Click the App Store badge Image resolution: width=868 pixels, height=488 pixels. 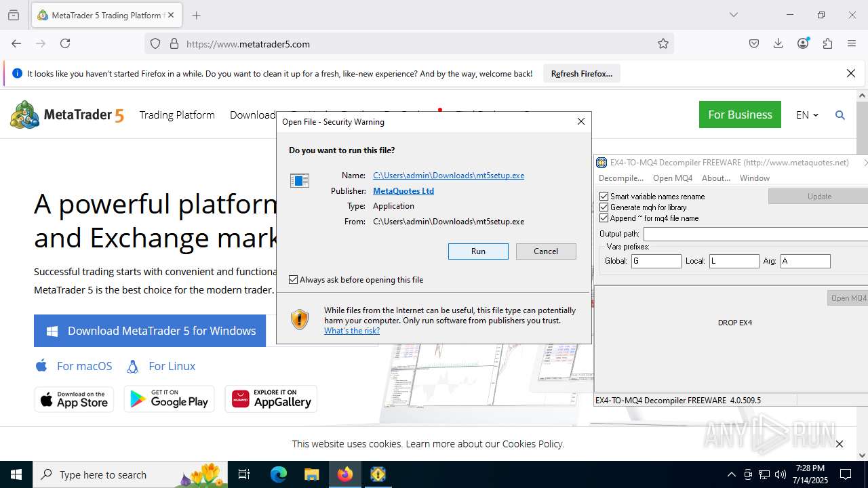coord(74,399)
